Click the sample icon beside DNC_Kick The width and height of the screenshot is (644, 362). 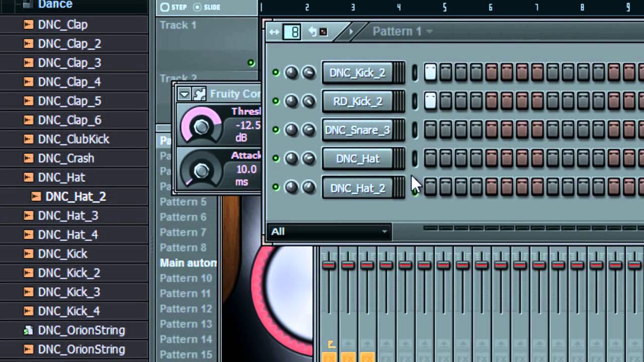tap(29, 254)
